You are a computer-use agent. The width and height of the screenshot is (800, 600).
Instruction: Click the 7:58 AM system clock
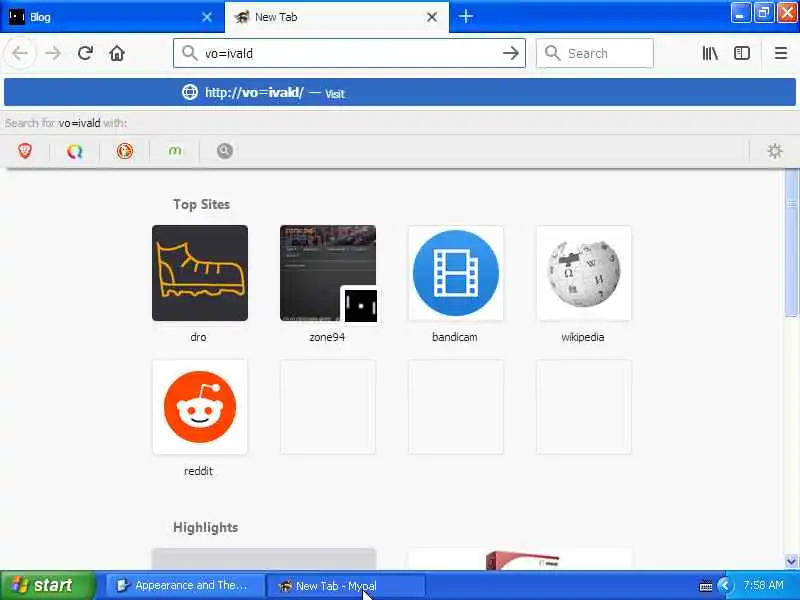tap(764, 585)
